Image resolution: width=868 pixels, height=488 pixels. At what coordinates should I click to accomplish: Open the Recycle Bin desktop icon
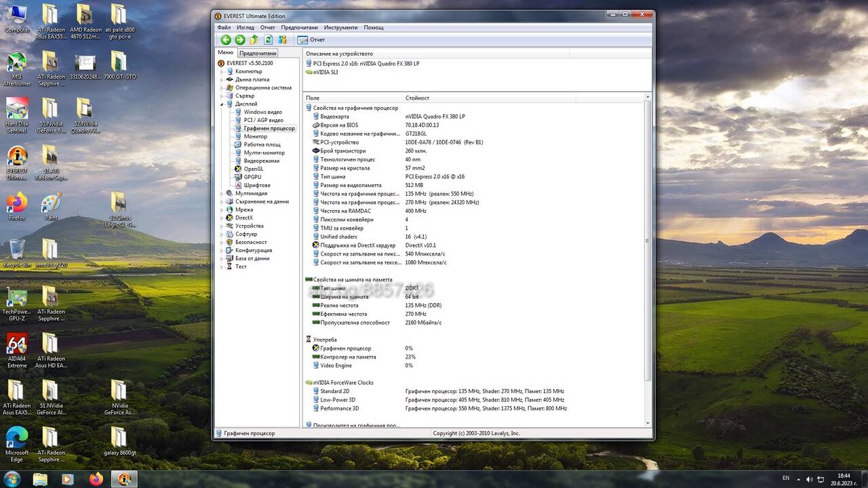(x=17, y=253)
